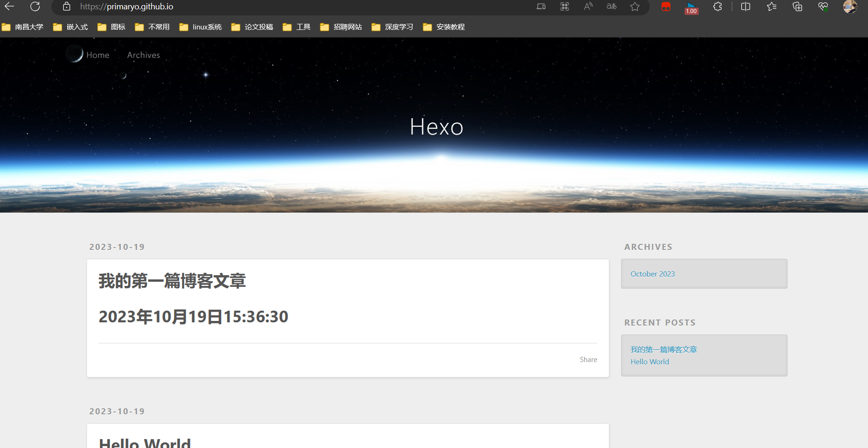
Task: Toggle the split screen icon
Action: [746, 7]
